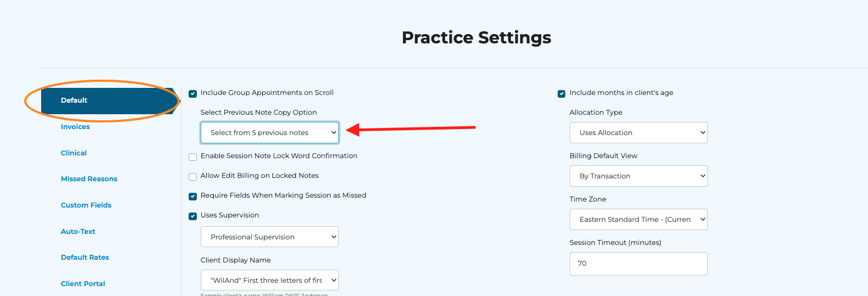The image size is (868, 296).
Task: Expand Billing Default View dropdown
Action: coord(638,176)
